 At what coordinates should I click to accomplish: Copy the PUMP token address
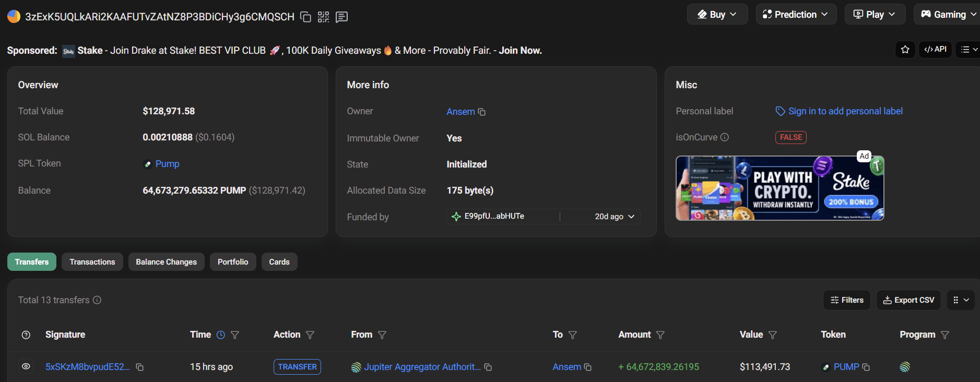click(866, 367)
